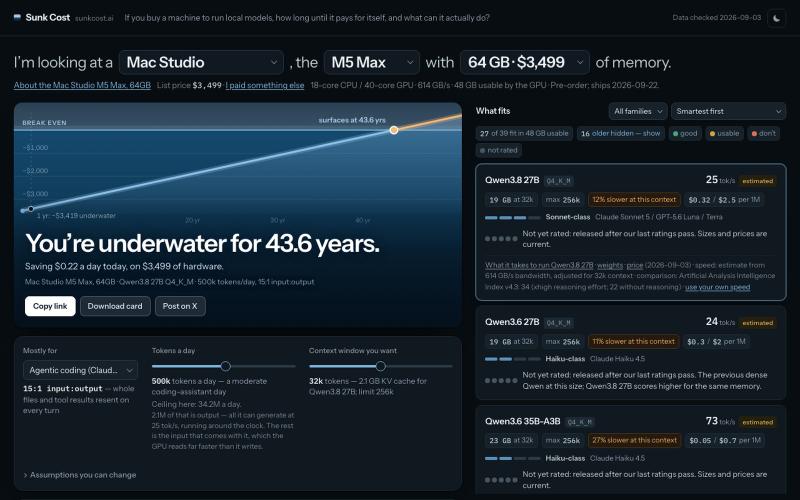Click the $0.3 / $2 per 1M price chip
The width and height of the screenshot is (800, 500).
[716, 341]
